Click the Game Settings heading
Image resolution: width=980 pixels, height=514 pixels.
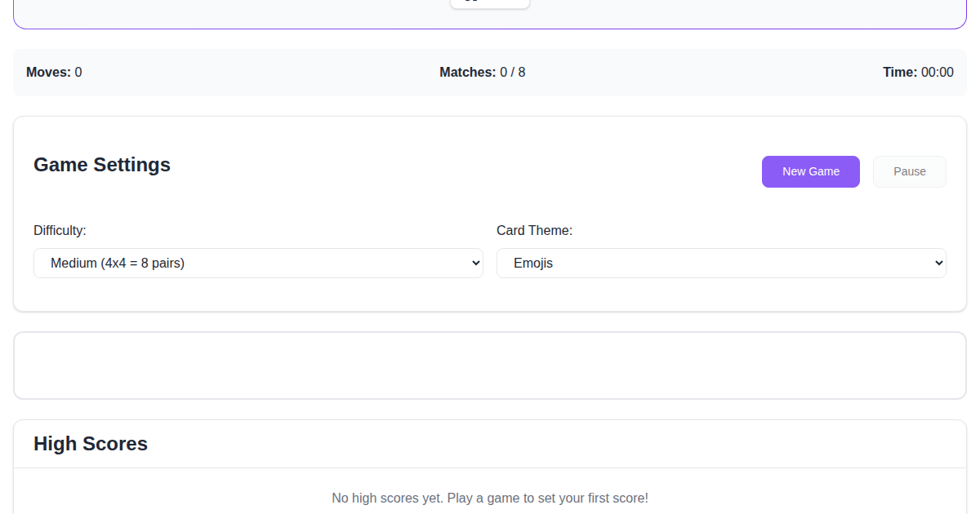[102, 165]
